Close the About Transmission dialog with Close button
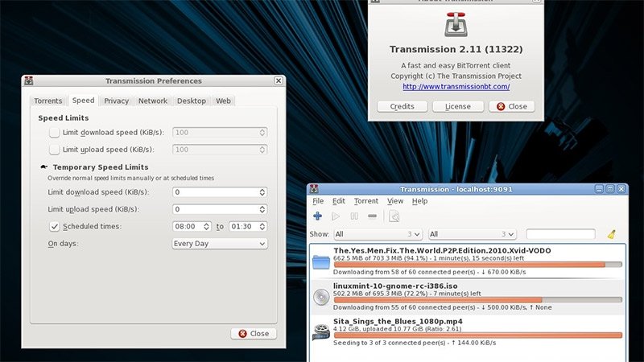 tap(512, 107)
